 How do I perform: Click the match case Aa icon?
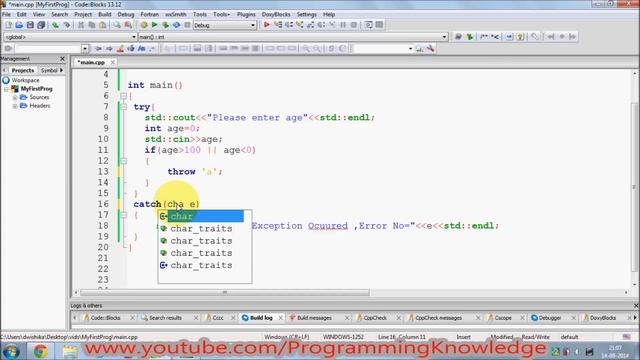coord(142,49)
